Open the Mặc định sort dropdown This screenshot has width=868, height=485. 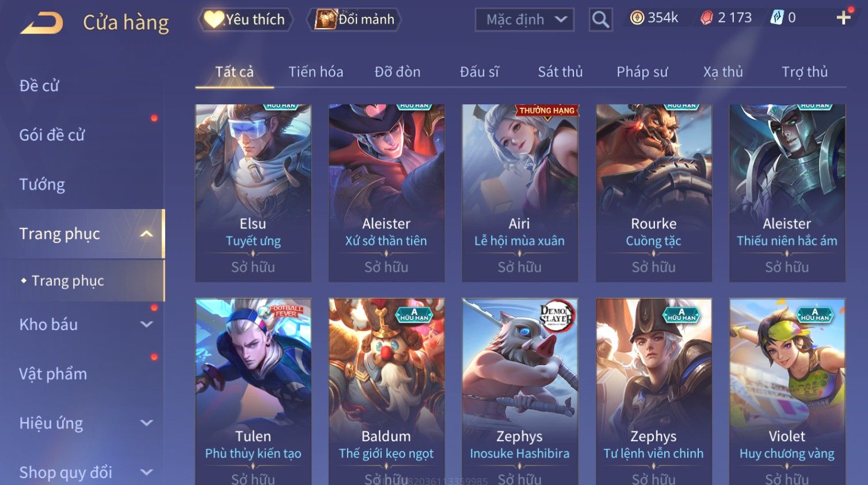click(524, 20)
